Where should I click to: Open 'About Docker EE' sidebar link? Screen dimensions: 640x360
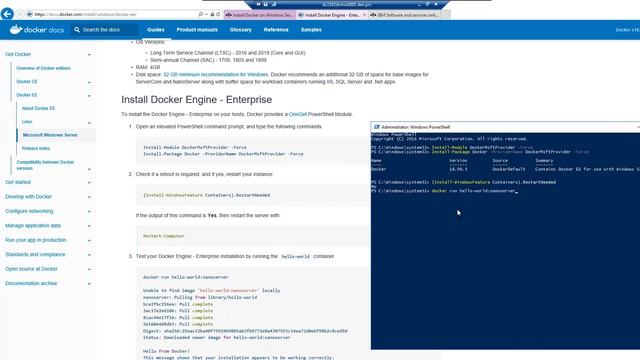pos(38,108)
